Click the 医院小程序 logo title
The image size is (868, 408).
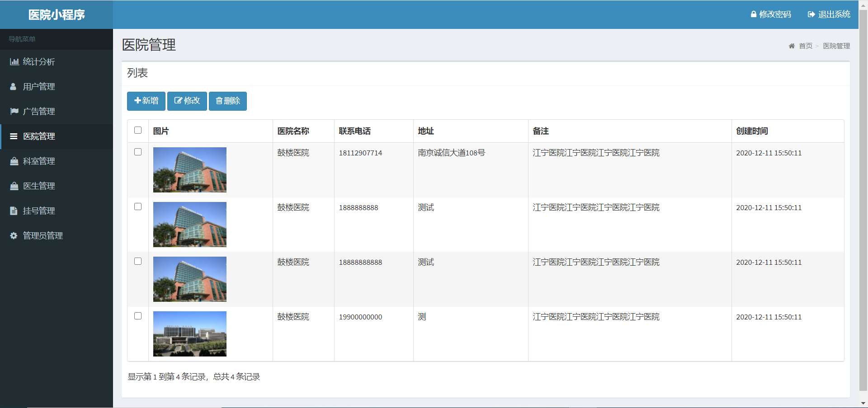click(57, 15)
